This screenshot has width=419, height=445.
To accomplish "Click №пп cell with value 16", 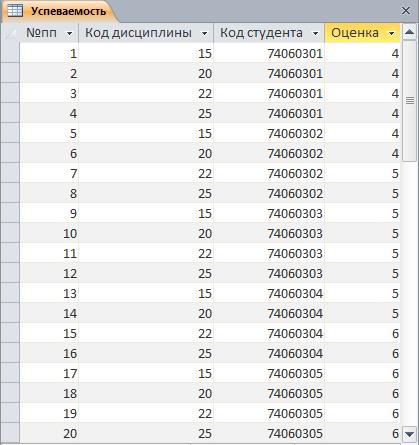I will coord(49,353).
